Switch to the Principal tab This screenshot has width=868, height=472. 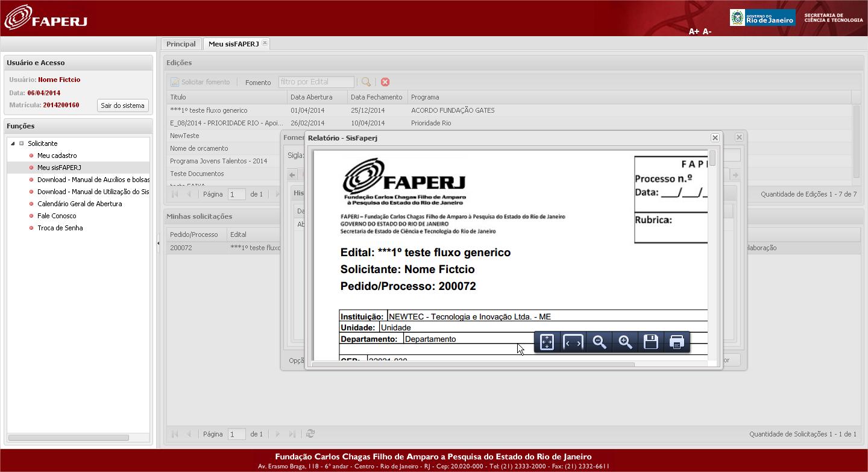(181, 44)
